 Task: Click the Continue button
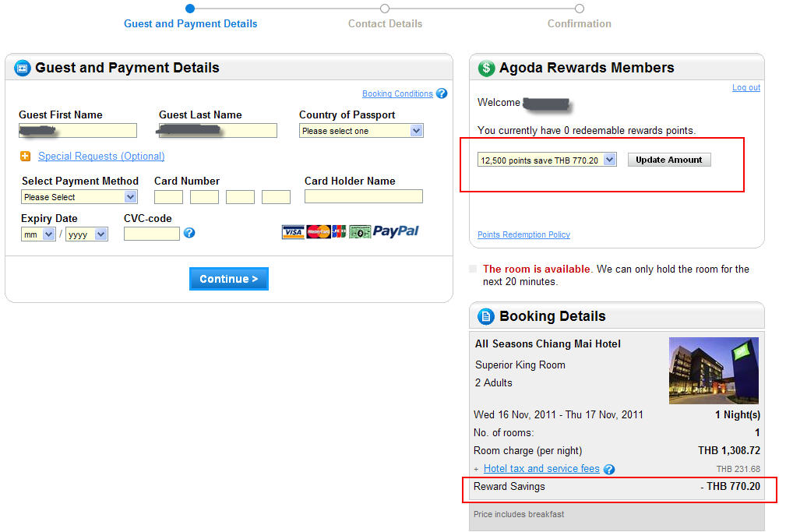coord(228,279)
